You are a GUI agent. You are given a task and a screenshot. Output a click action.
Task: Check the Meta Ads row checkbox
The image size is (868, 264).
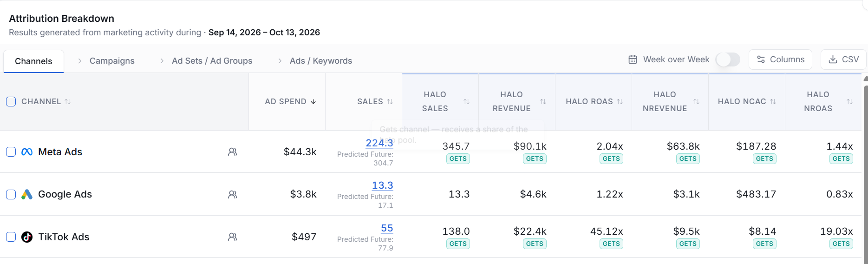11,152
